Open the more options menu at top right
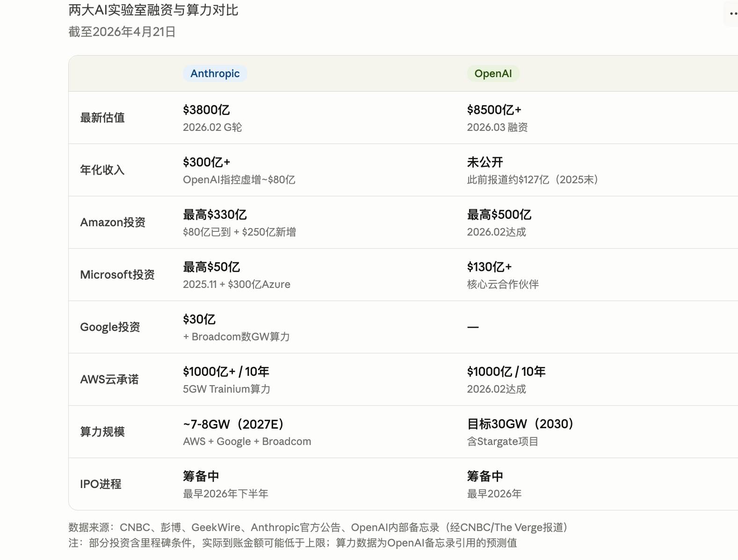Screen dimensions: 738x560 [732, 14]
